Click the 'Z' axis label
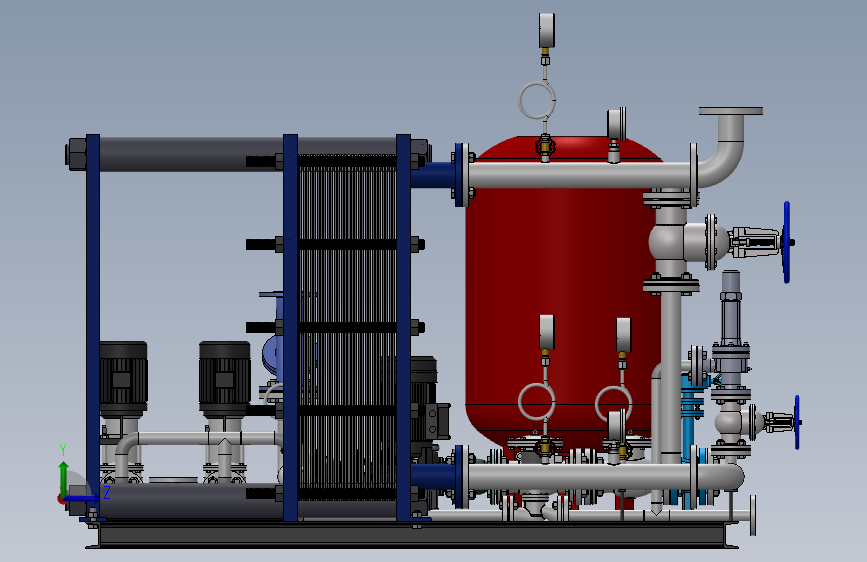This screenshot has width=867, height=562. (107, 492)
